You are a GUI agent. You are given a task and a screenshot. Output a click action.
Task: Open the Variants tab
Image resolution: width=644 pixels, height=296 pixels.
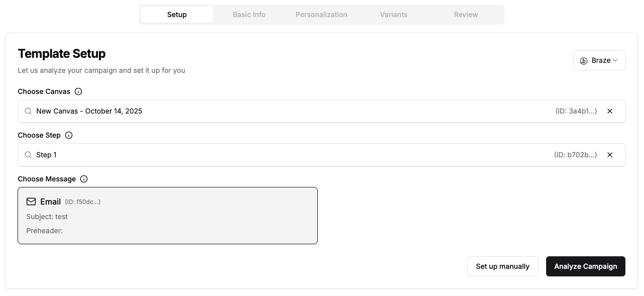394,15
